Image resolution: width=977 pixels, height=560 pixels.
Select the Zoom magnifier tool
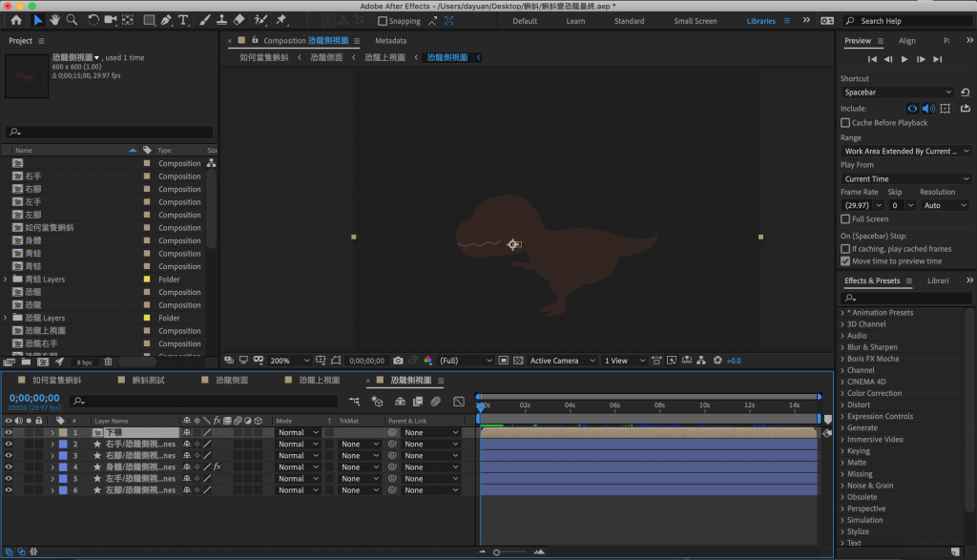coord(73,20)
